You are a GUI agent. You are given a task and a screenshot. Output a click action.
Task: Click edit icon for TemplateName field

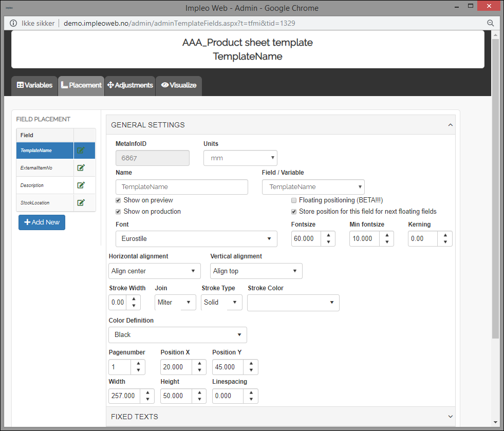pyautogui.click(x=81, y=151)
